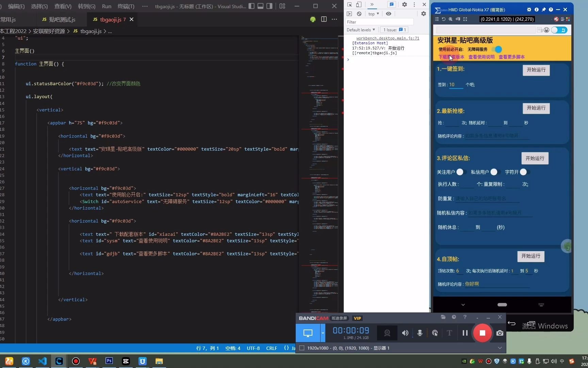
Task: Expand more DevTools tabs chevron
Action: point(372,4)
